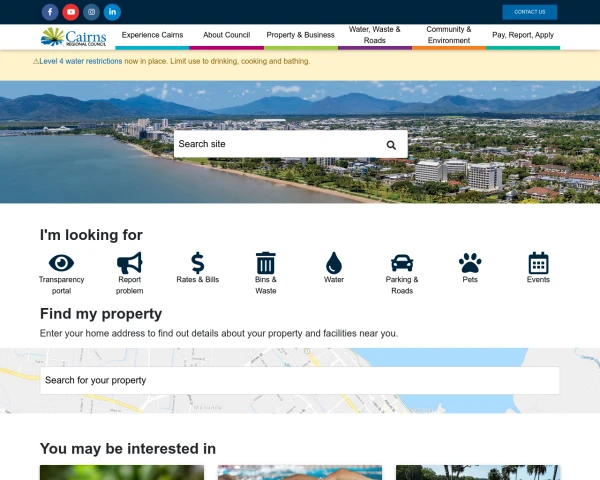Open Rates & Bills dollar icon
Viewport: 600px width, 480px height.
tap(197, 263)
